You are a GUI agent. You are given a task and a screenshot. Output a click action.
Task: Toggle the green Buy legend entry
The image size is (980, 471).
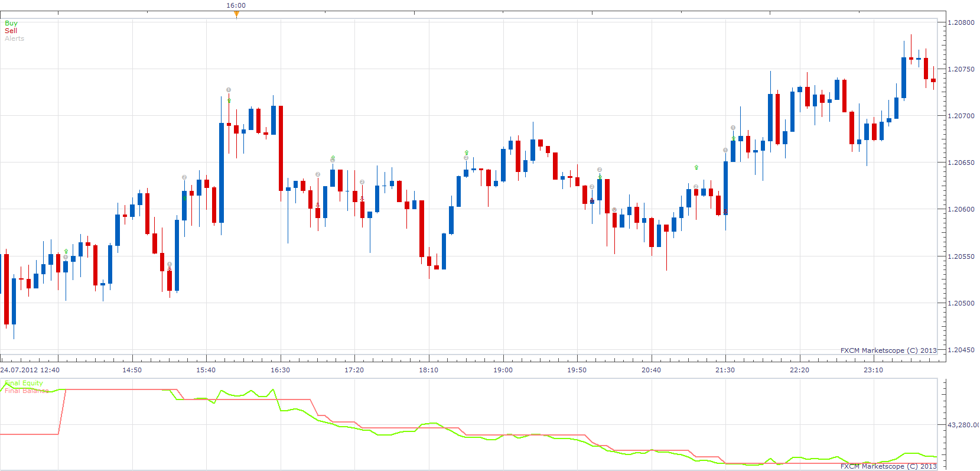coord(11,23)
